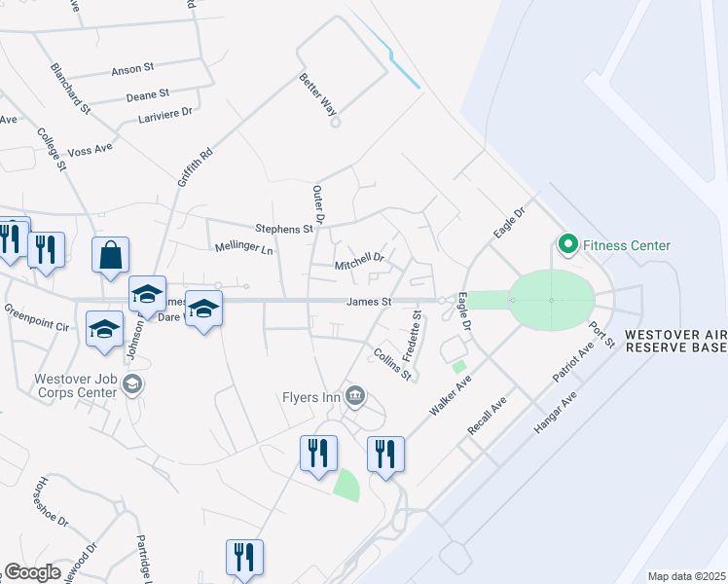Open the Flyers Inn museum icon
Screen dimensions: 728x584
(355, 396)
